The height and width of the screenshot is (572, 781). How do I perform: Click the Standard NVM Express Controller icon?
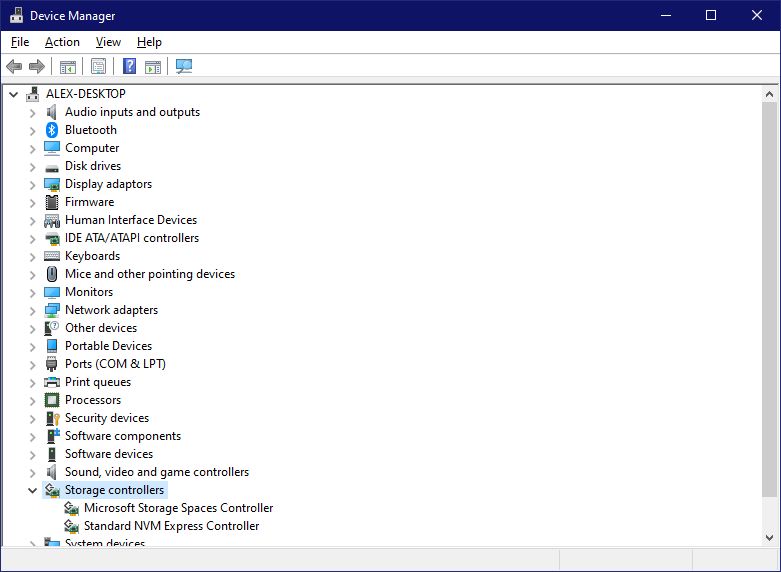click(x=71, y=526)
